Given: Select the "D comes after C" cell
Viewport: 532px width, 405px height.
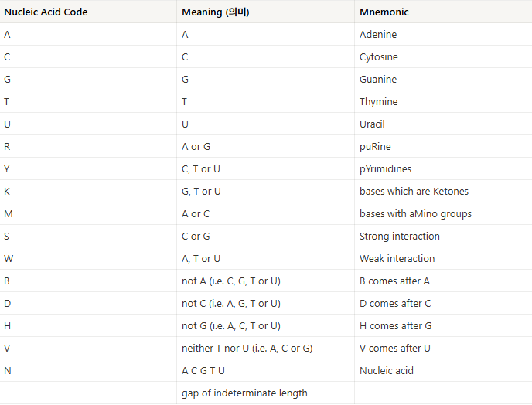Looking at the screenshot, I should coord(395,304).
